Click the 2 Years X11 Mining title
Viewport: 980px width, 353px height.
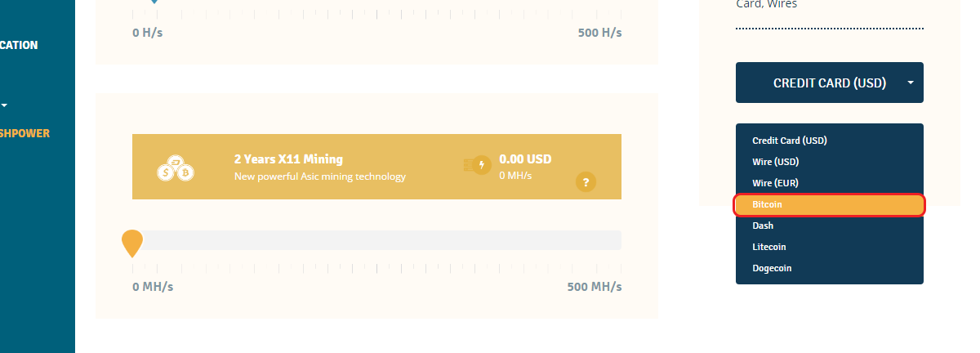[288, 159]
